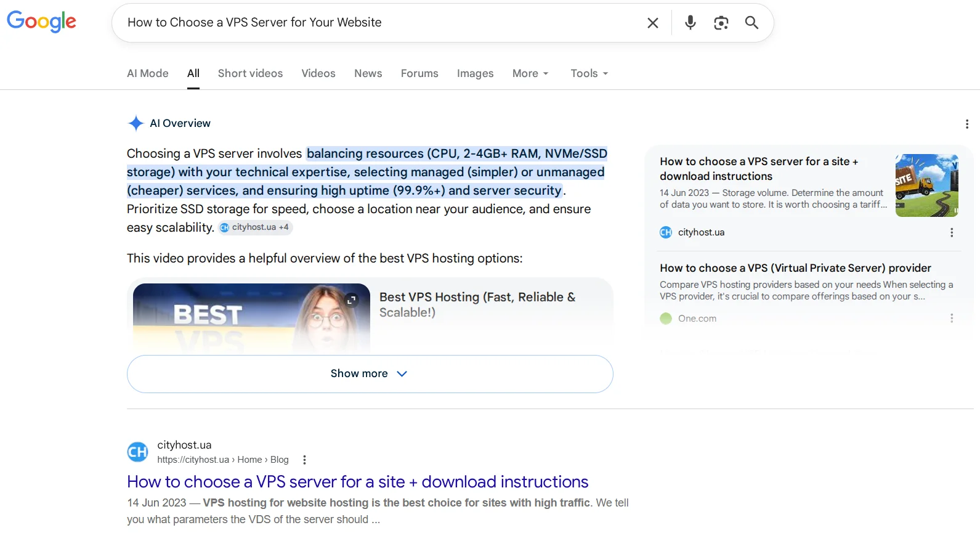The image size is (980, 533).
Task: Select the All results tab
Action: [x=193, y=73]
